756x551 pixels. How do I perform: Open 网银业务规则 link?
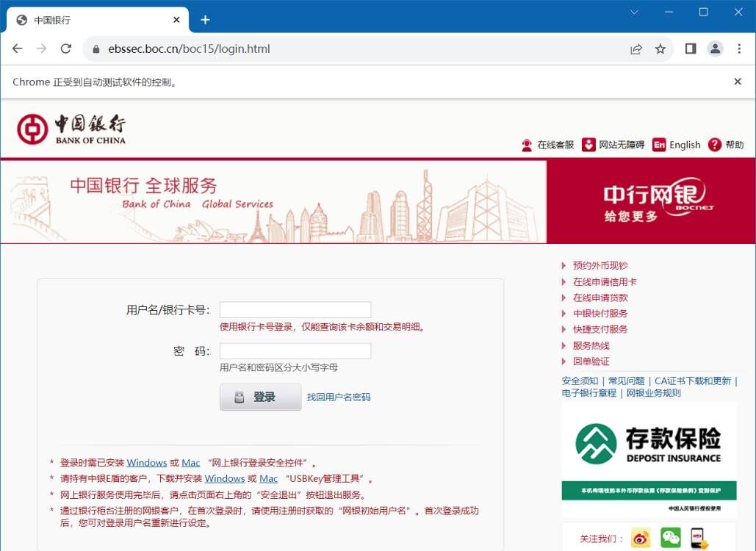pyautogui.click(x=653, y=393)
